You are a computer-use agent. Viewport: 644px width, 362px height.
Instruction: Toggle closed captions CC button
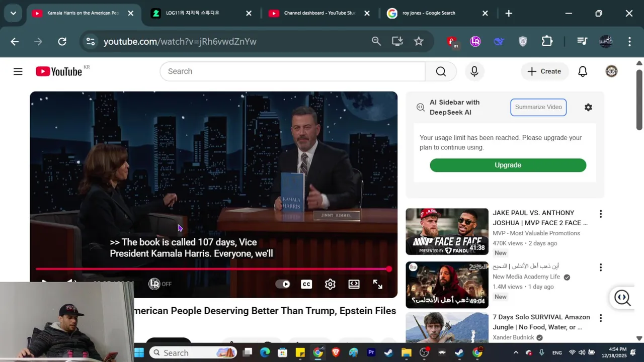pyautogui.click(x=306, y=284)
